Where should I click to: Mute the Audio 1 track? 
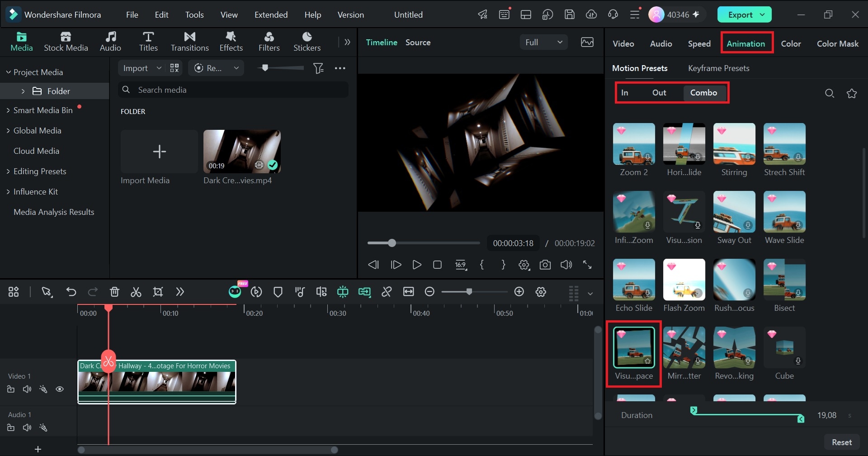tap(27, 427)
